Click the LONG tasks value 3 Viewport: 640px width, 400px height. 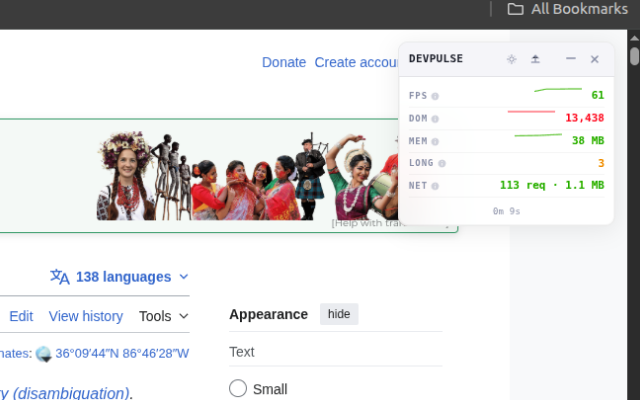[601, 163]
